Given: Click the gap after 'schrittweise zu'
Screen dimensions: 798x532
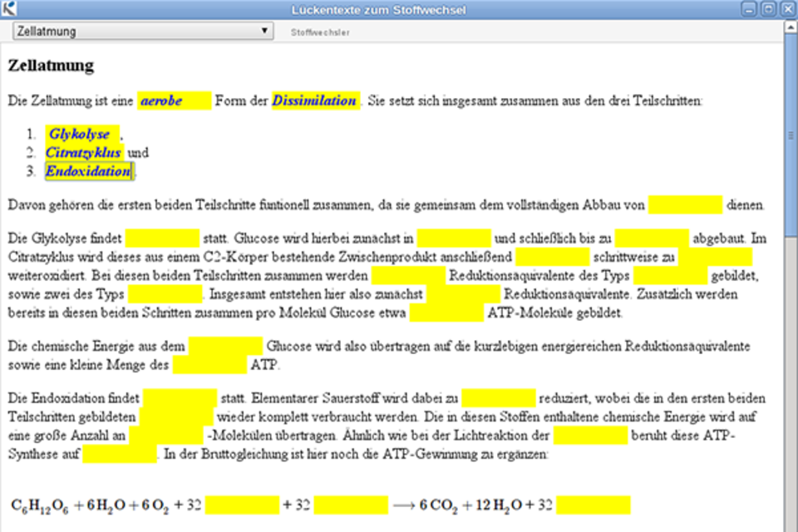Looking at the screenshot, I should [x=715, y=257].
